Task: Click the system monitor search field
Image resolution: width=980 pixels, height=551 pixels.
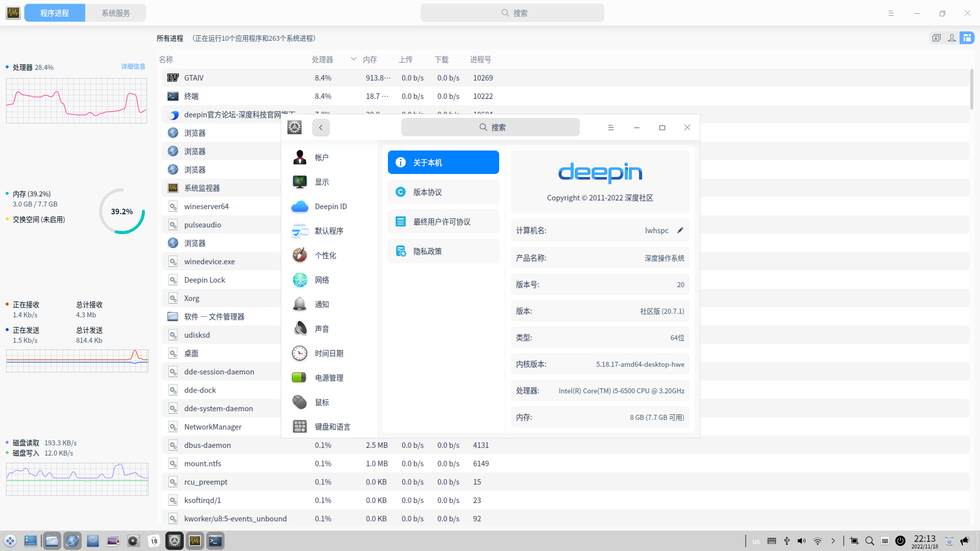Action: tap(512, 13)
